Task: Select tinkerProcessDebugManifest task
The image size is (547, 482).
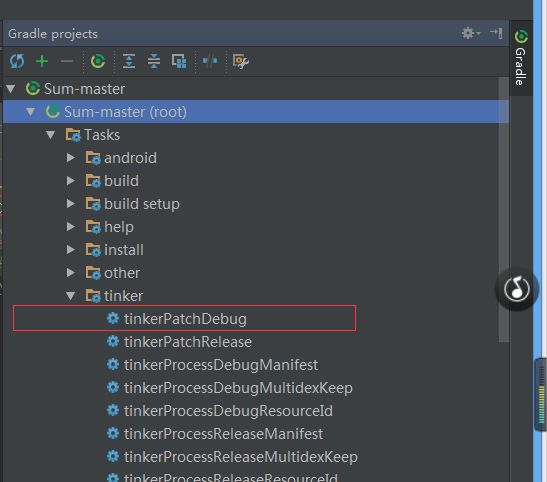Action: 221,365
